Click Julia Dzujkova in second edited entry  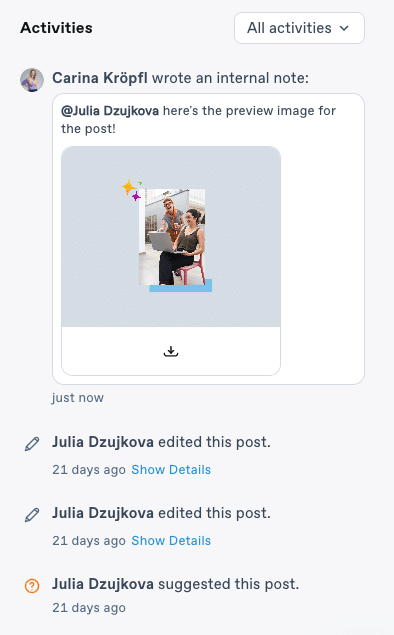[x=103, y=513]
